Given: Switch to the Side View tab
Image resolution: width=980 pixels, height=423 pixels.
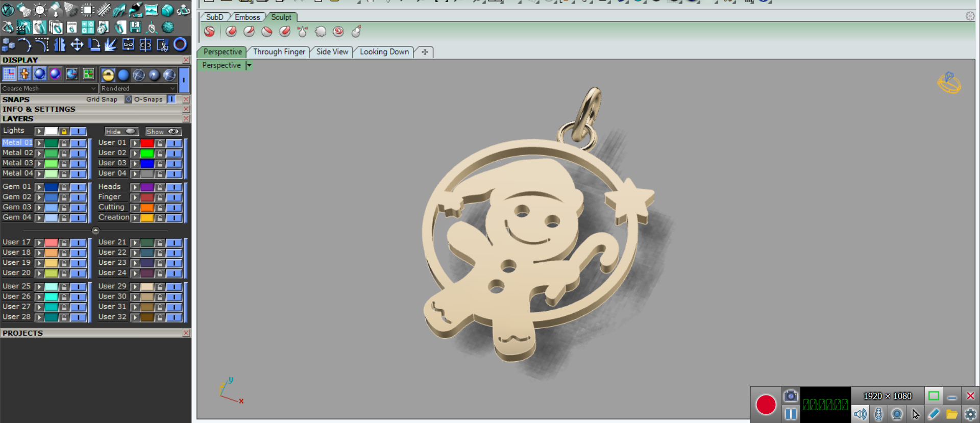Looking at the screenshot, I should 332,52.
